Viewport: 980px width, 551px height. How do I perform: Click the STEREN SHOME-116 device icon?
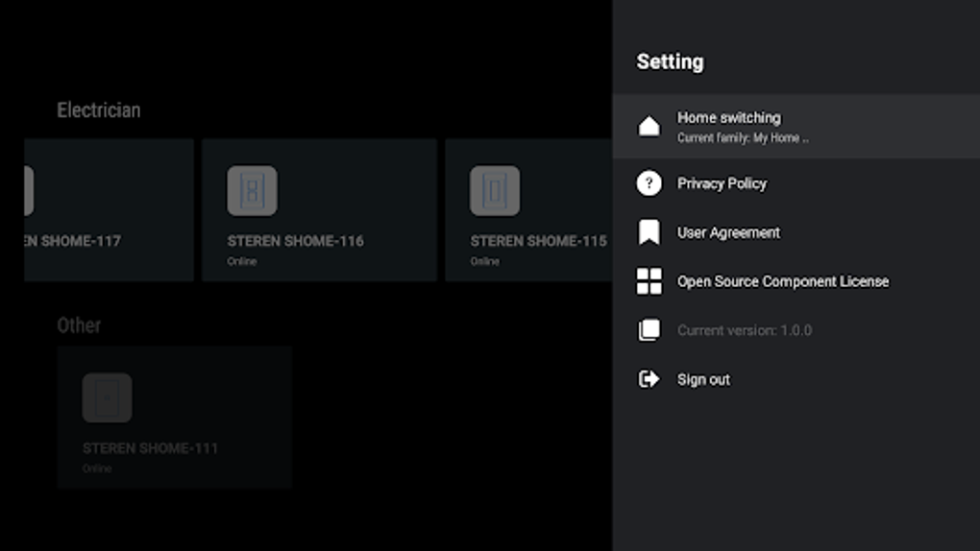(x=252, y=190)
